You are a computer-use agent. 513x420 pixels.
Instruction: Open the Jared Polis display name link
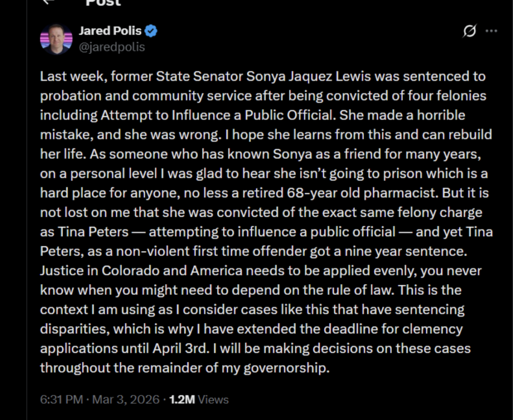point(110,31)
